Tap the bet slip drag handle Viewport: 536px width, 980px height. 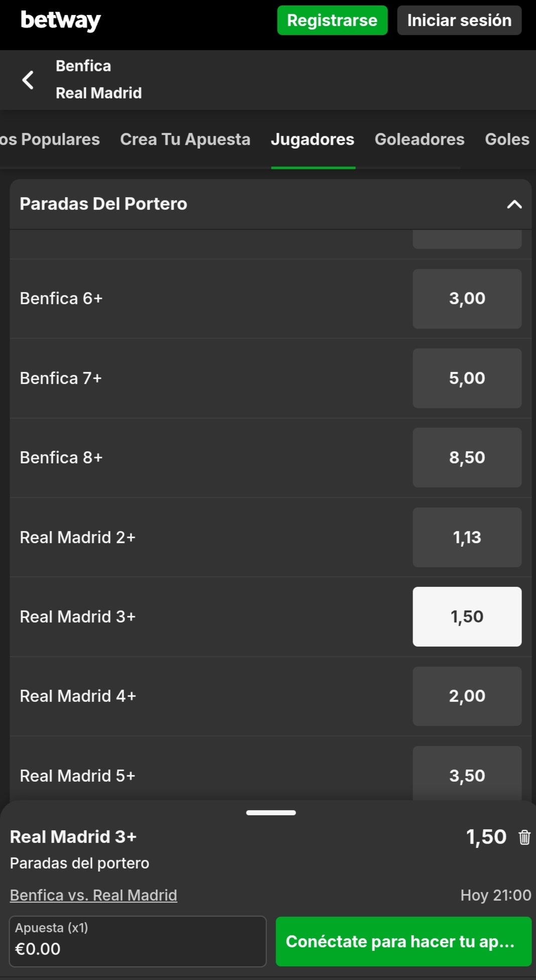(271, 813)
